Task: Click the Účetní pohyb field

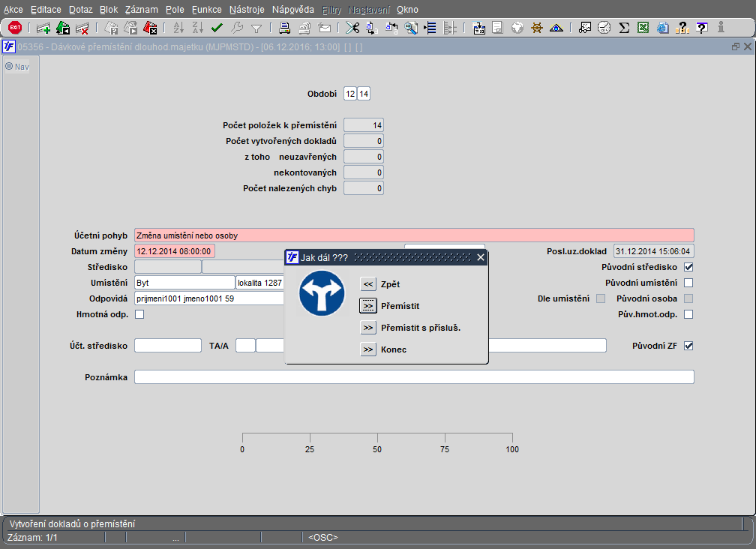Action: 414,235
